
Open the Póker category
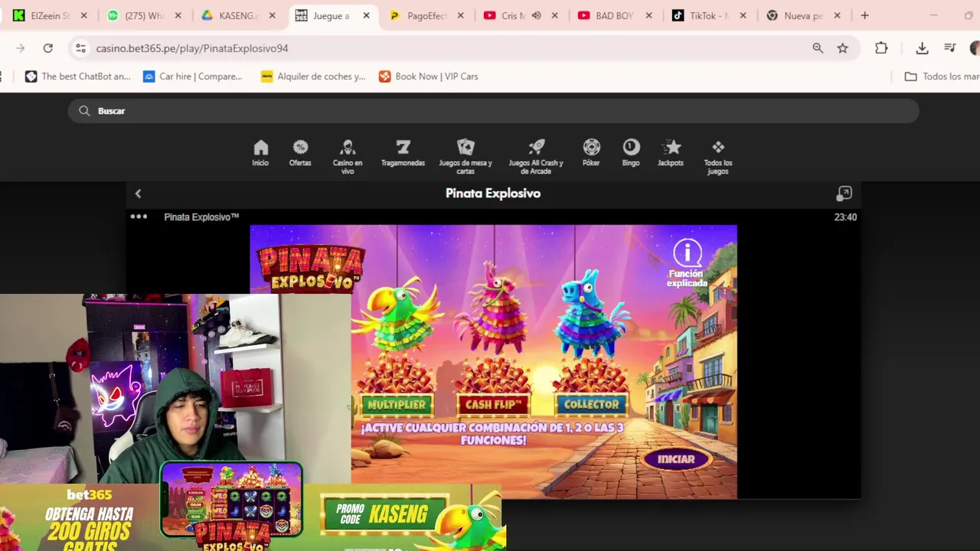click(591, 153)
